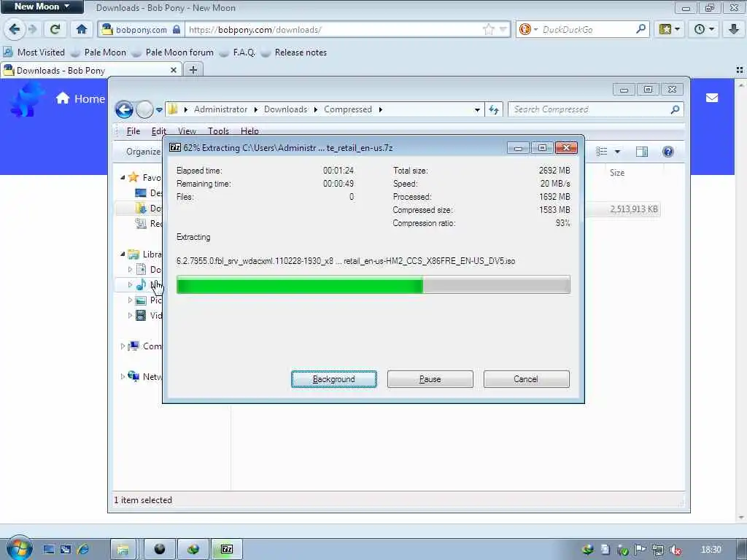747x560 pixels.
Task: Click the Organize toolbar button
Action: coord(143,152)
